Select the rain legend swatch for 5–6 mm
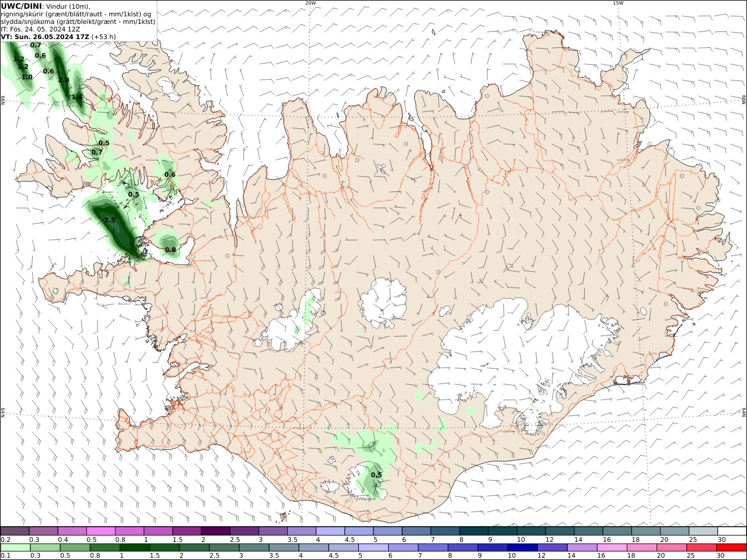This screenshot has height=560, width=747. [x=373, y=548]
